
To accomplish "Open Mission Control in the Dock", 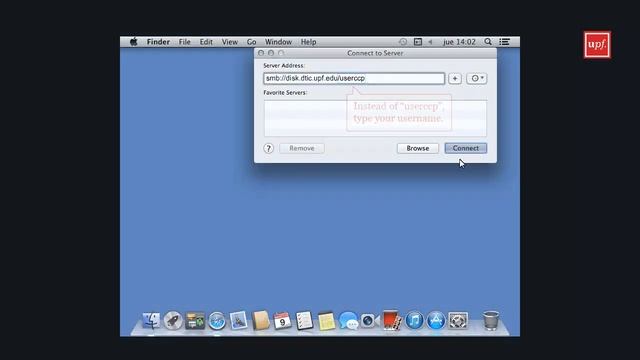I will [195, 320].
